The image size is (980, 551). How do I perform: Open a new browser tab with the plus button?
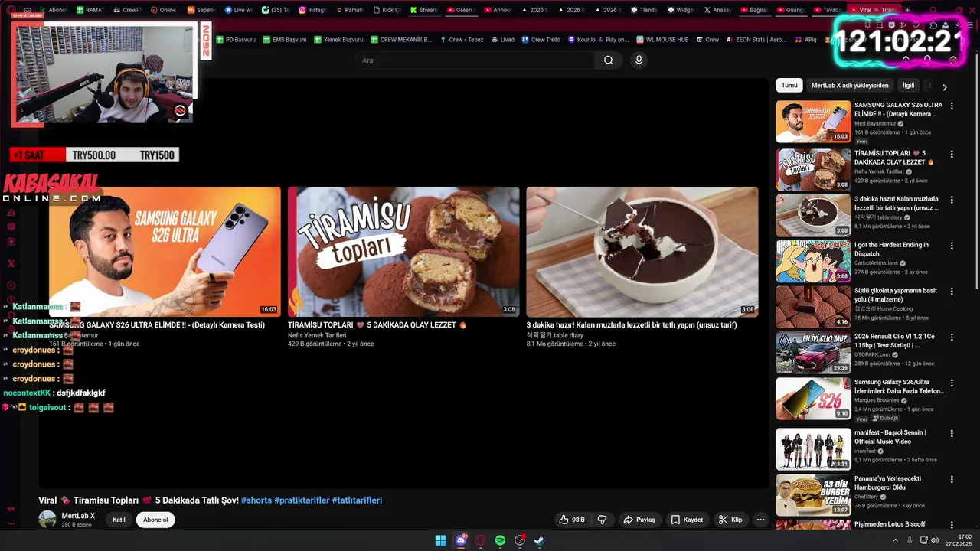[x=907, y=10]
